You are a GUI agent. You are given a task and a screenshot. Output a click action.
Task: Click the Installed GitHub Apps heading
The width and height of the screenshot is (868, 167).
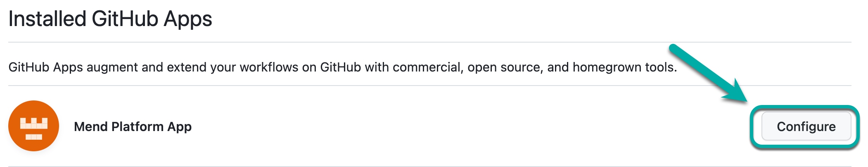point(110,19)
